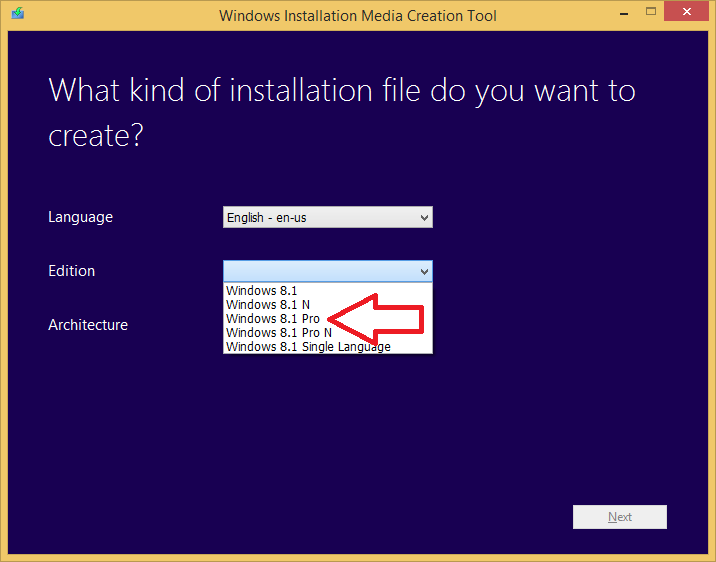Open the Language dropdown showing English - en-us
Image resolution: width=716 pixels, height=562 pixels.
[x=327, y=217]
